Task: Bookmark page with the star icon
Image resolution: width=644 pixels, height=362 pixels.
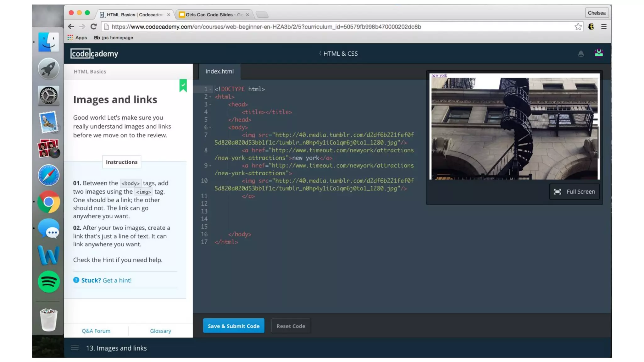Action: [x=578, y=27]
